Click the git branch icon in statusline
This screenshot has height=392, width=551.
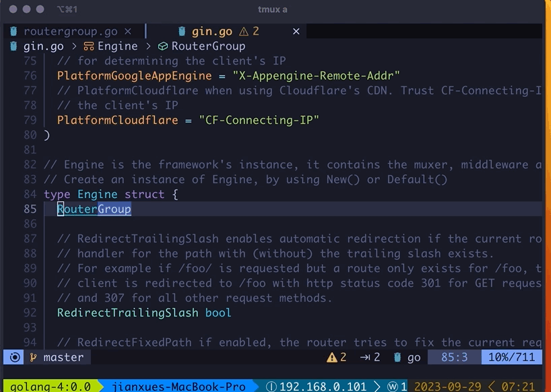click(x=34, y=358)
